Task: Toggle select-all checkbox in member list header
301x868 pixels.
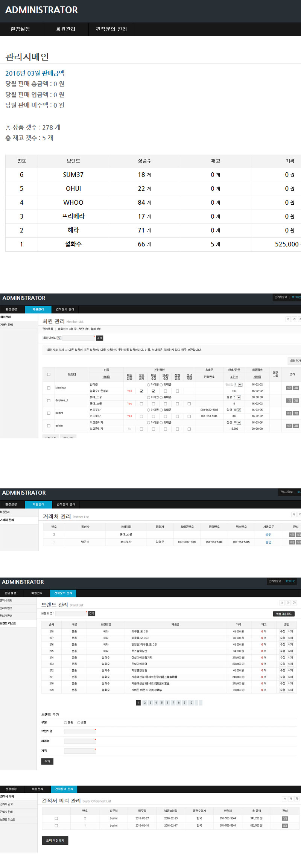Action: coord(49,374)
